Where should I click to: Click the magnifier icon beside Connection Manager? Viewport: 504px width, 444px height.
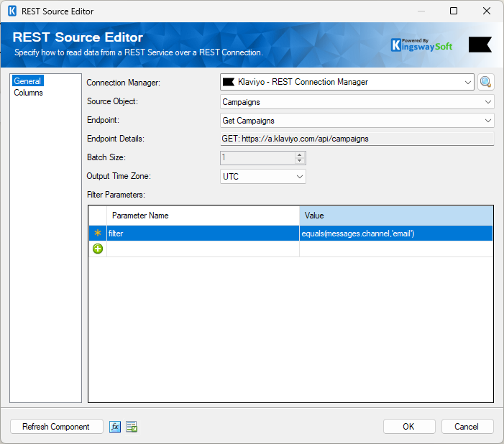[x=486, y=82]
